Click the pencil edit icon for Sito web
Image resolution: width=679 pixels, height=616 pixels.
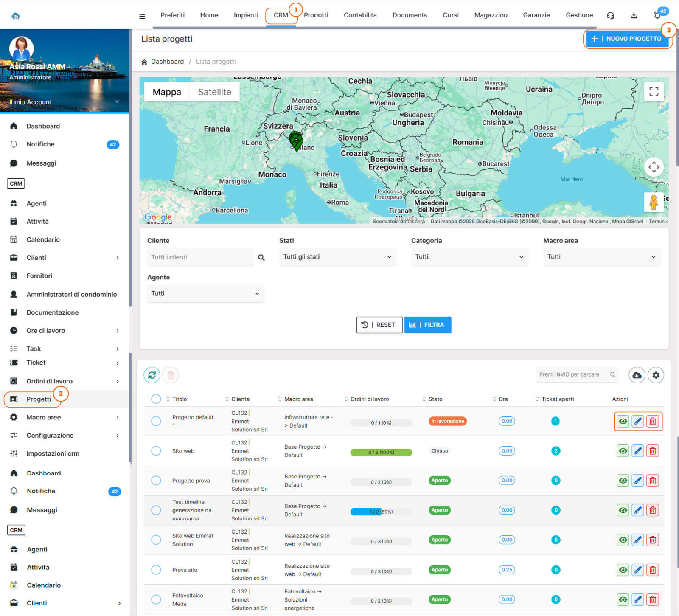point(637,451)
